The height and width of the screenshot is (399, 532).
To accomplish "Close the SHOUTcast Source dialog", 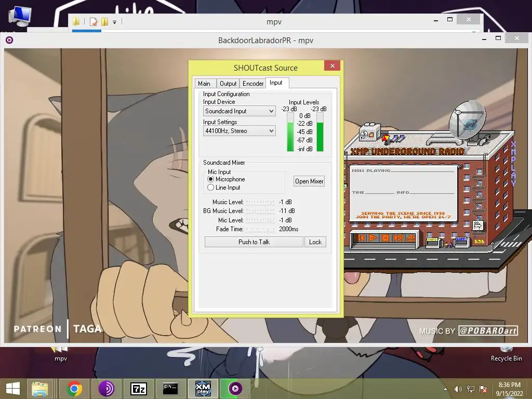I will (332, 65).
